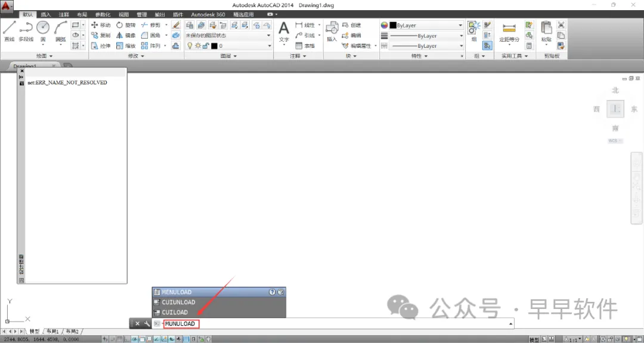Click the object color wheel icon

[385, 25]
